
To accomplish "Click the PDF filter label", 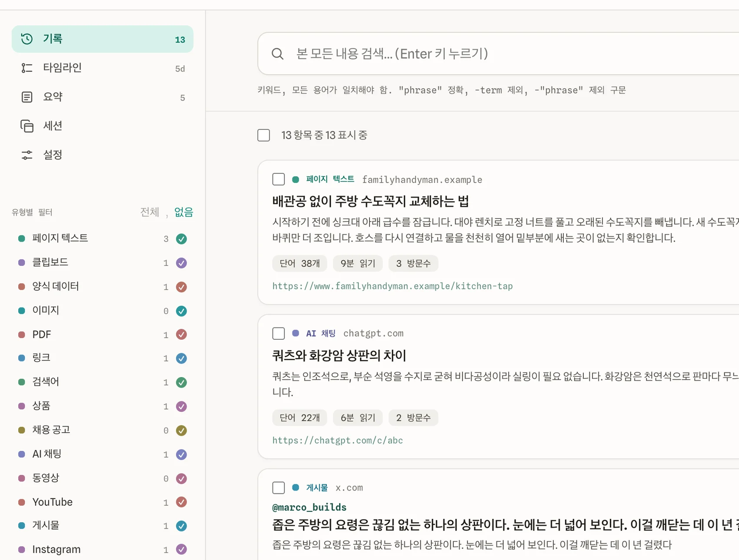I will 41,335.
